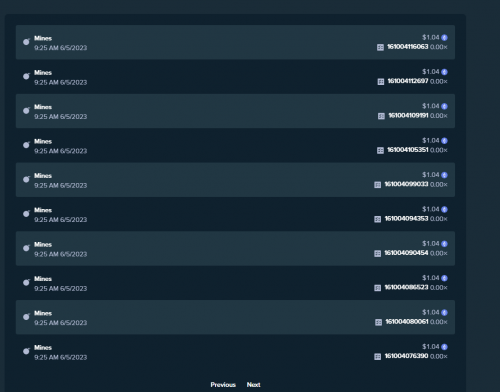
Task: Open bet ID 161004099033
Action: [406, 184]
